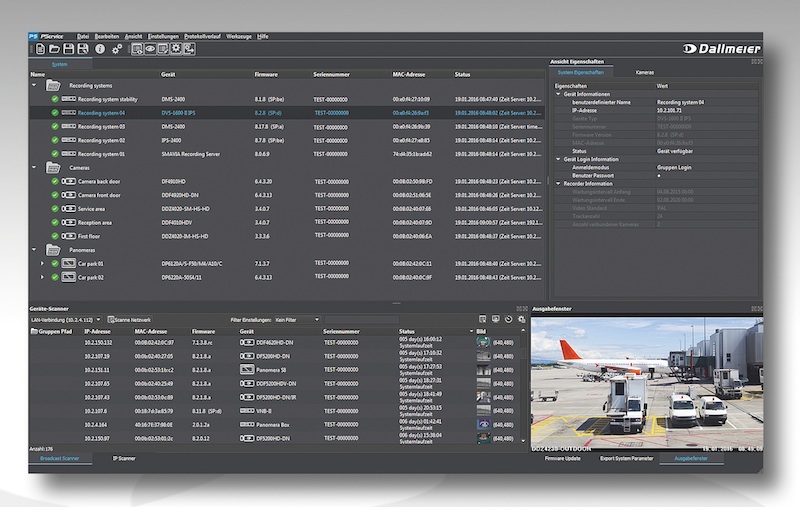The height and width of the screenshot is (507, 800).
Task: Expand the Car park 01 panorama entry
Action: (x=42, y=263)
